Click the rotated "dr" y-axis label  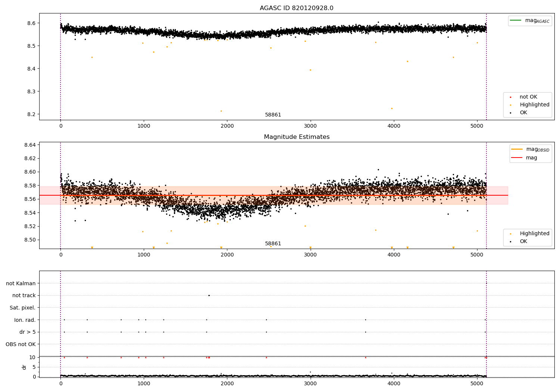click(x=24, y=367)
